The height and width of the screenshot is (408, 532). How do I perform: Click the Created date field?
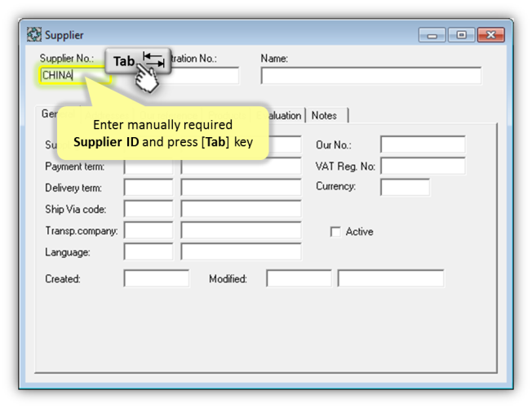[157, 279]
